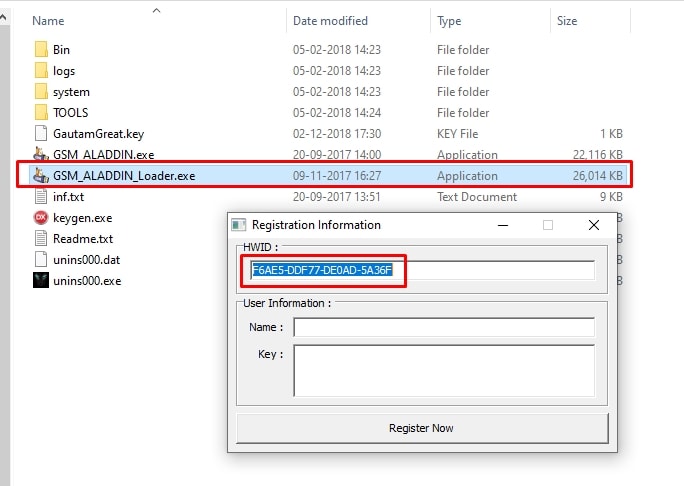Image resolution: width=684 pixels, height=486 pixels.
Task: Click date 09-11-2017 16:27
Action: (337, 176)
